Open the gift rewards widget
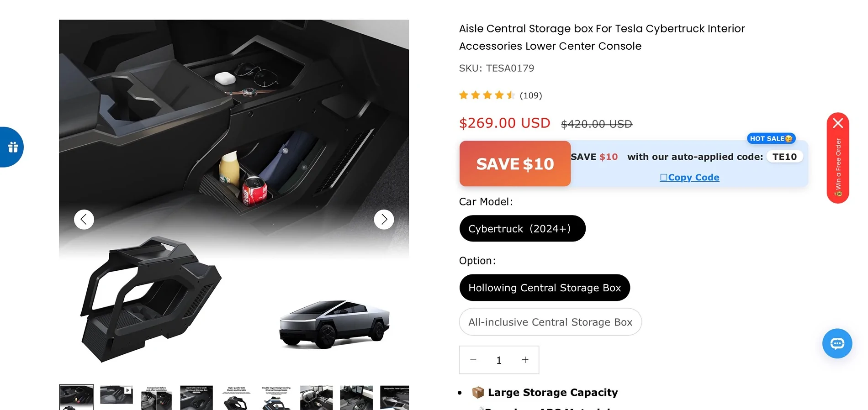868x410 pixels. click(x=12, y=147)
